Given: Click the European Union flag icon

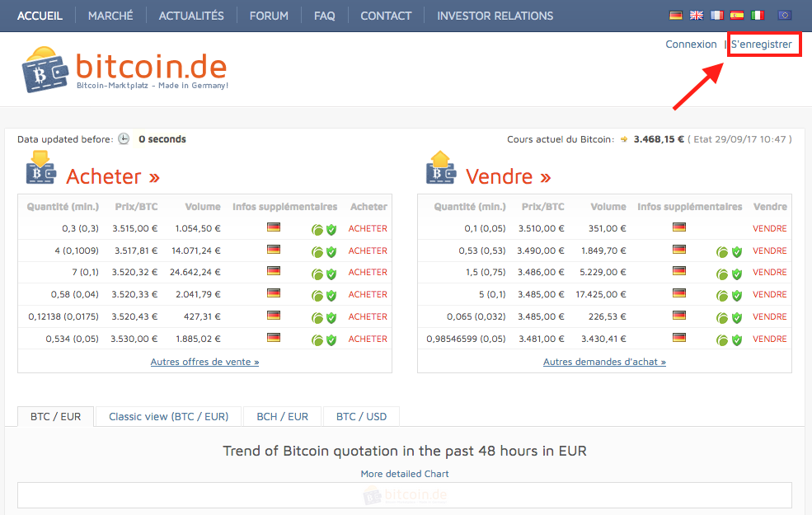Looking at the screenshot, I should [x=785, y=16].
